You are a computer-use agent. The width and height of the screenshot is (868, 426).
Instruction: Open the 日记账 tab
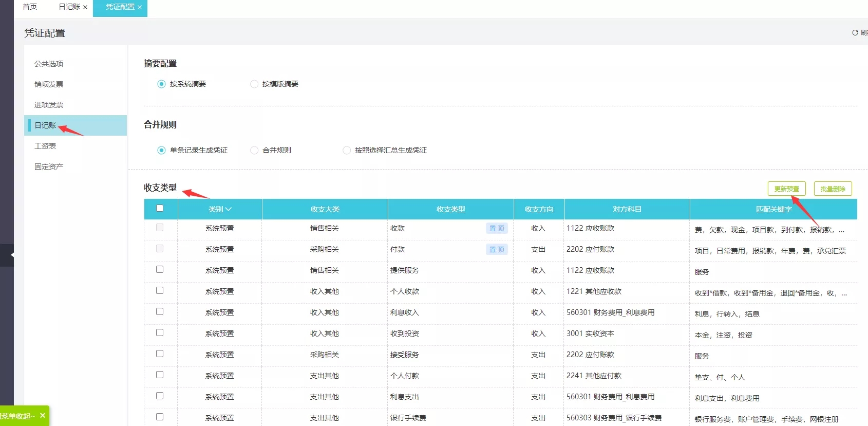click(x=69, y=7)
